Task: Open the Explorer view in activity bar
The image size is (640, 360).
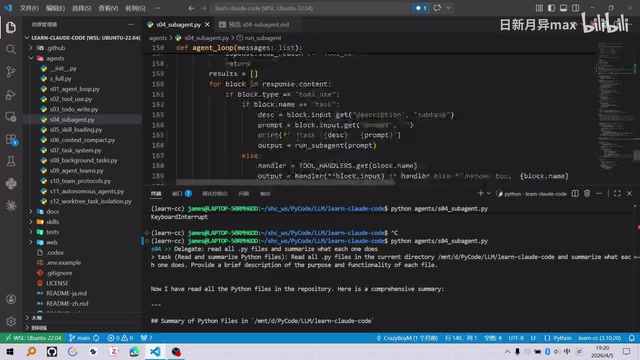Action: [11, 27]
